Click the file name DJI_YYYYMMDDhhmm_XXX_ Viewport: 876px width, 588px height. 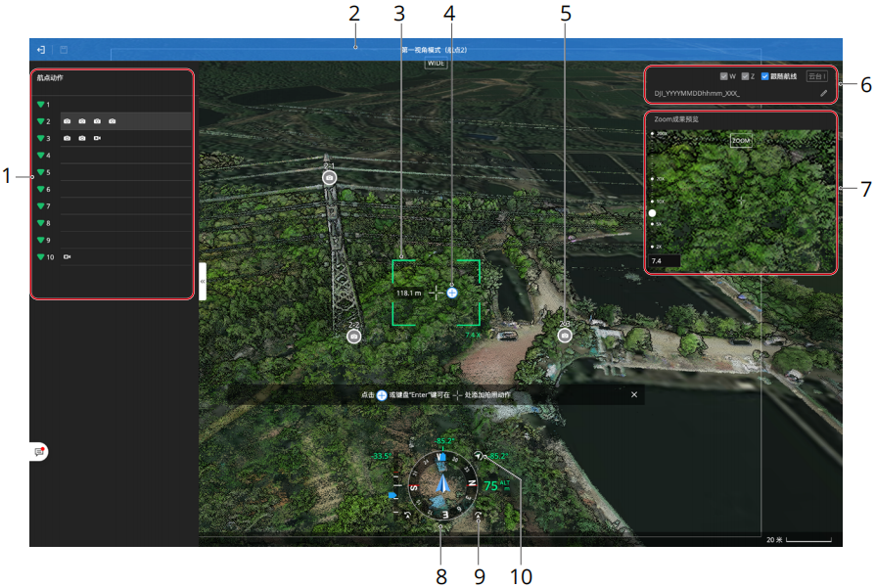(697, 93)
